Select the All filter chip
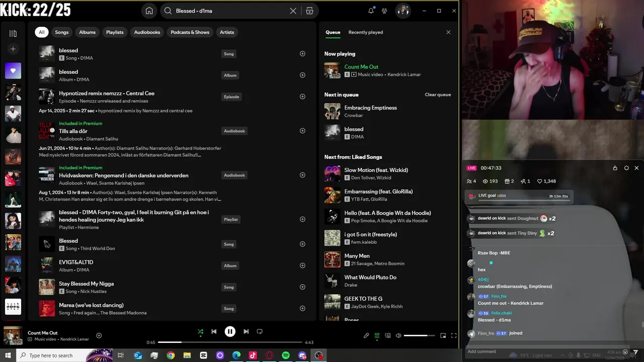The image size is (644, 362). click(x=42, y=32)
